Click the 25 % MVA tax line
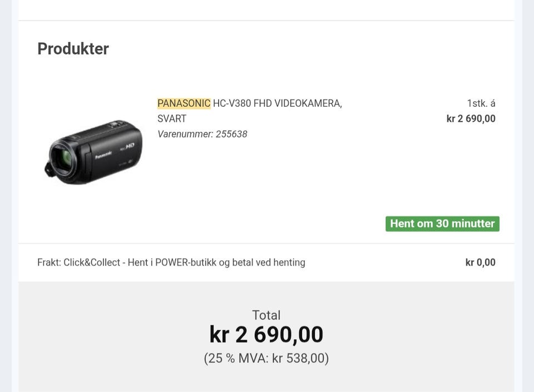Viewport: 534px width, 392px height. pyautogui.click(x=266, y=358)
